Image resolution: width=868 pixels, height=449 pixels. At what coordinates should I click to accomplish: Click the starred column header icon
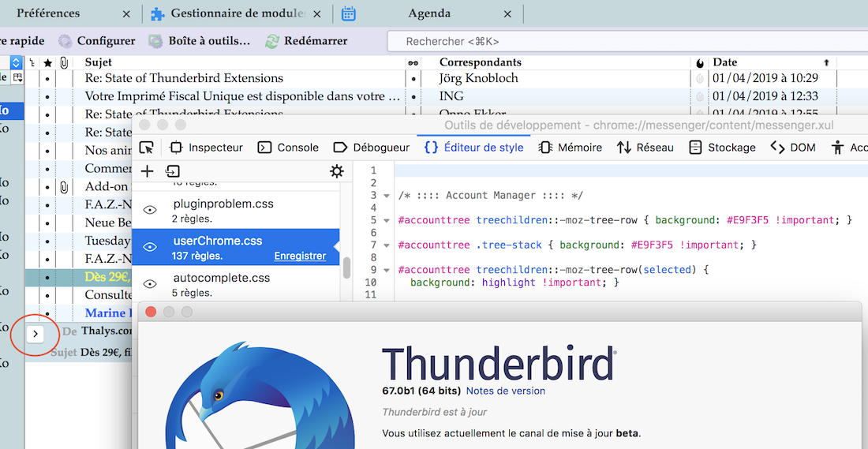(47, 62)
